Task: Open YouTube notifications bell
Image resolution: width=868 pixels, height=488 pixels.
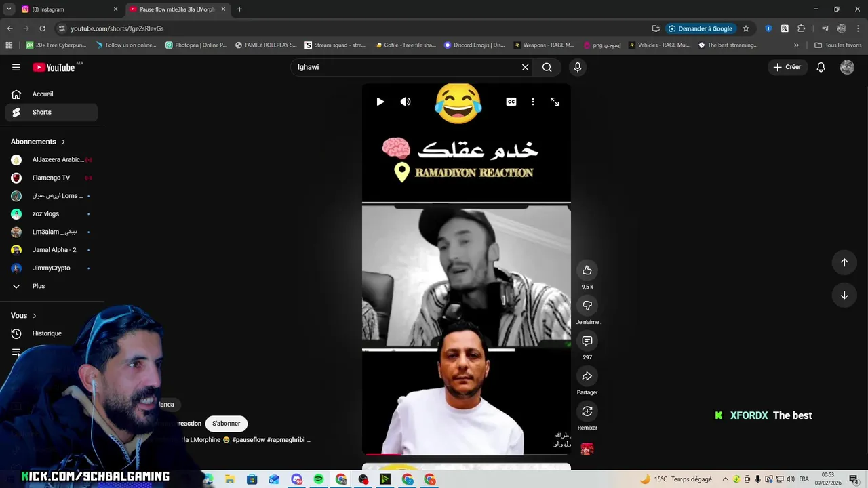Action: pyautogui.click(x=821, y=67)
